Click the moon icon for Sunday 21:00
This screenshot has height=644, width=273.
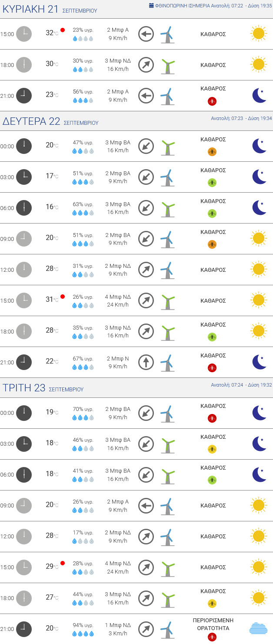coord(259,96)
